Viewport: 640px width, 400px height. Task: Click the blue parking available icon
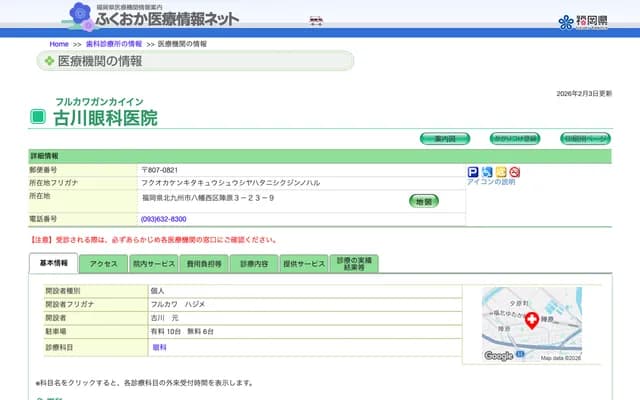click(473, 172)
